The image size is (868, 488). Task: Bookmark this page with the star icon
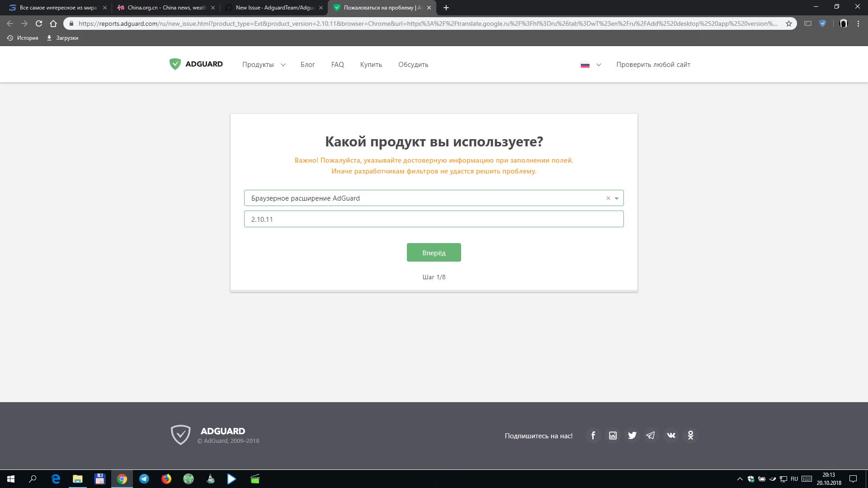click(x=789, y=23)
